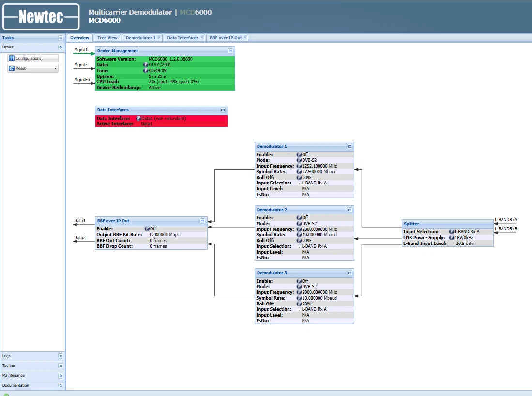
Task: Click Demodulator 2 Symbol Rate edit icon
Action: (299, 235)
